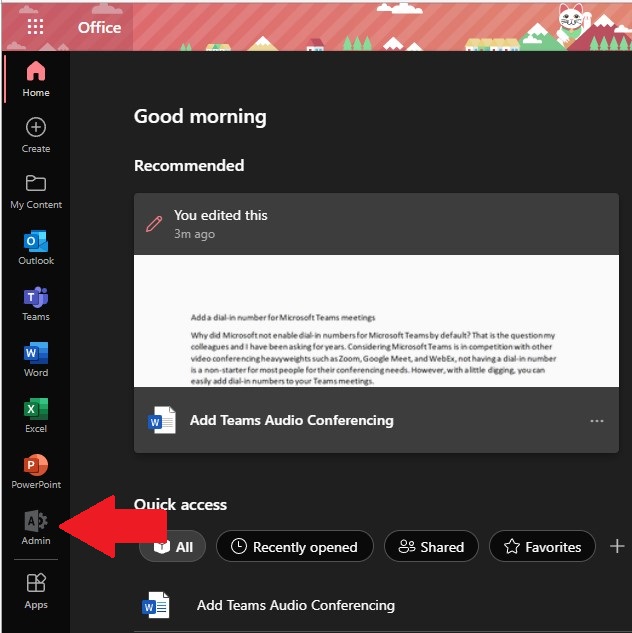Go to Home in the sidebar
632x633 pixels.
point(36,79)
